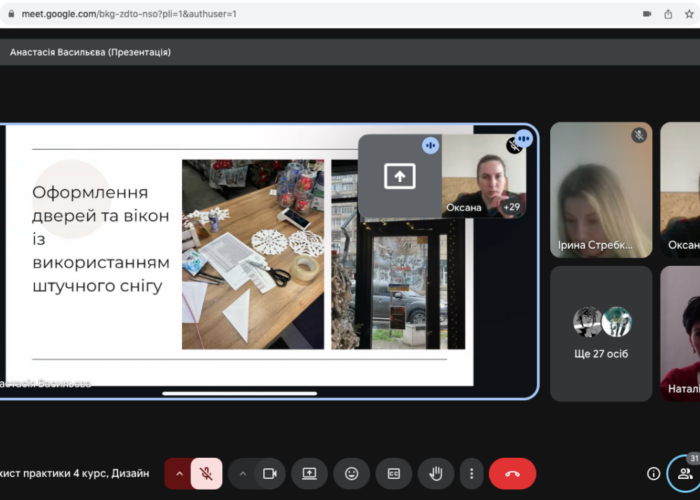
Task: Click the camera indicator in the address bar
Action: 646,14
